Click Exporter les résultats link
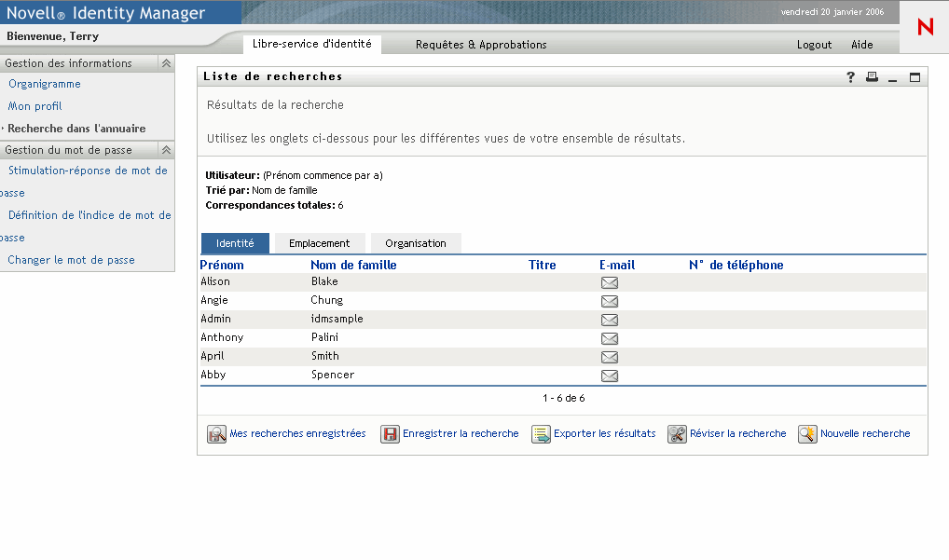 click(605, 433)
